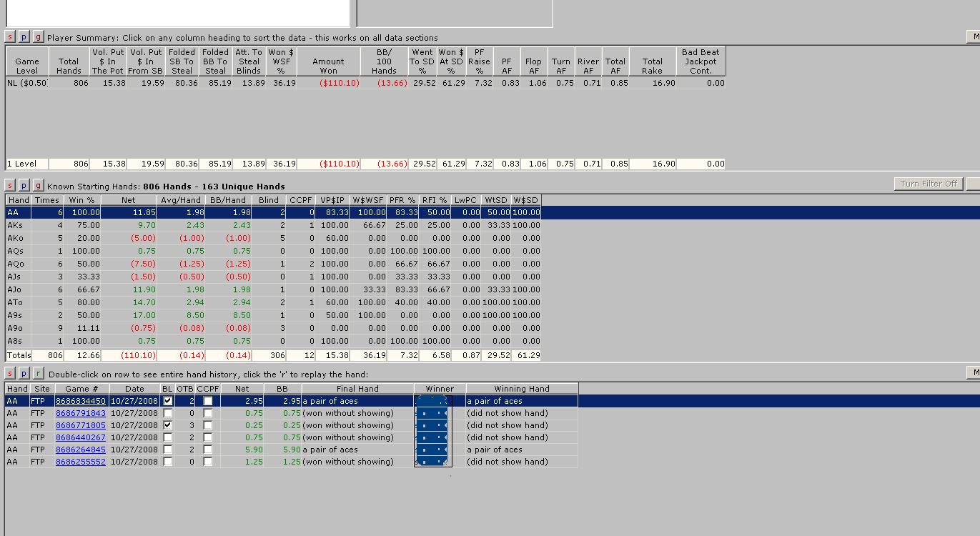Screen dimensions: 980x536
Task: Check the BL checkbox for game 8686791843
Action: pos(167,413)
